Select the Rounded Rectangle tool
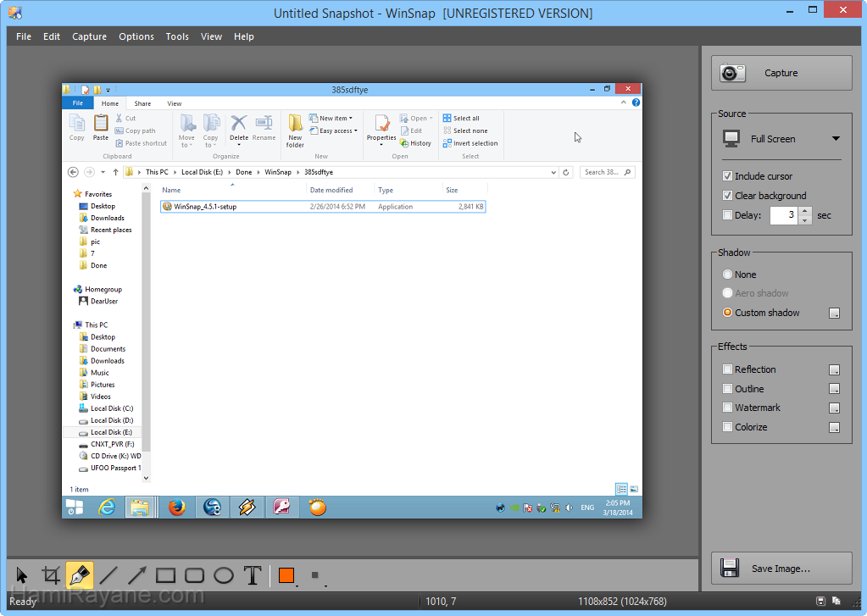The width and height of the screenshot is (867, 616). (195, 575)
